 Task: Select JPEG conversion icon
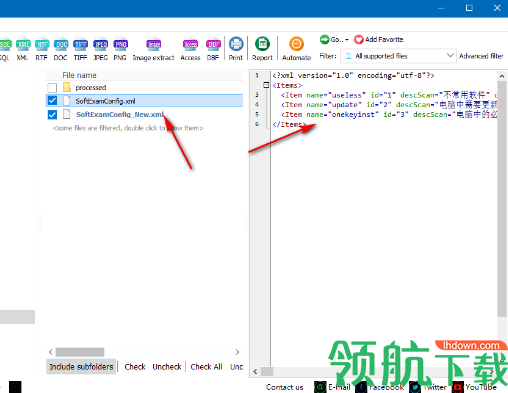pyautogui.click(x=100, y=48)
